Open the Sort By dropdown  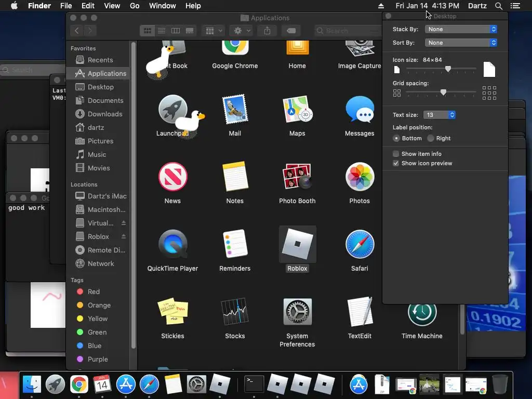pos(461,43)
